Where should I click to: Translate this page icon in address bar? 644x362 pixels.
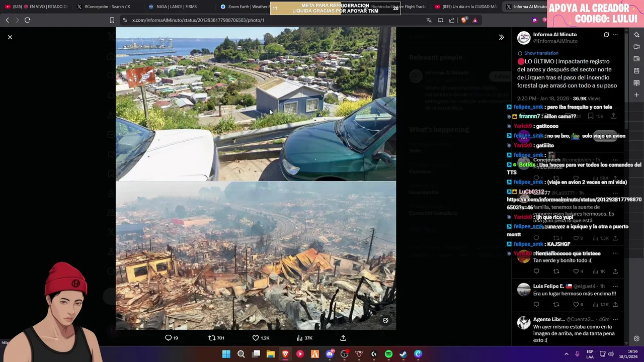point(429,20)
